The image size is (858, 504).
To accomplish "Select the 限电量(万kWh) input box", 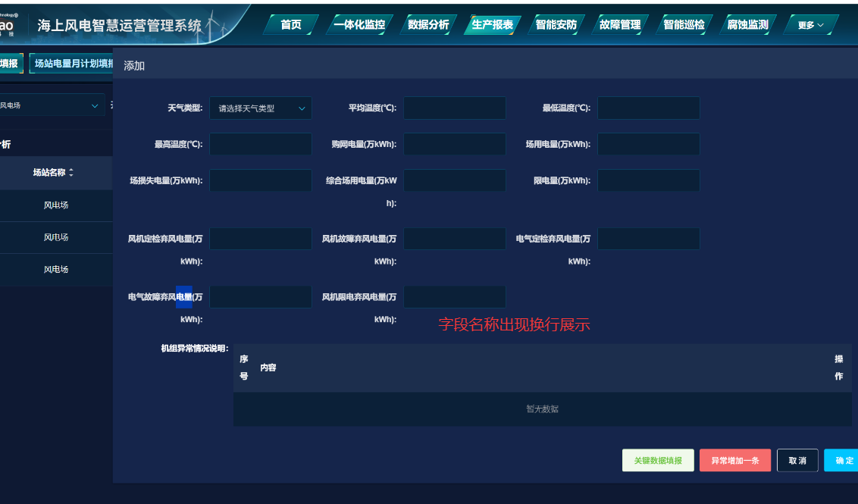I will click(x=648, y=180).
